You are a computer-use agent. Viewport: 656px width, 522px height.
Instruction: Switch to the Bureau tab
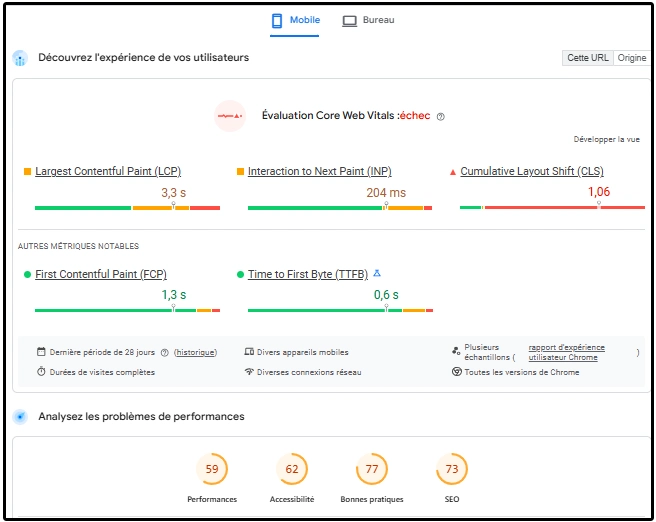(x=368, y=21)
